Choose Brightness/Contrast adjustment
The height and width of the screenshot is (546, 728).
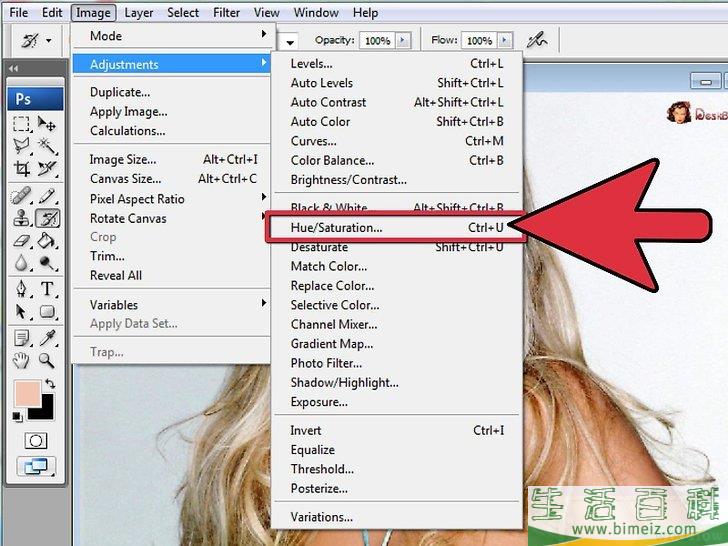(396, 180)
